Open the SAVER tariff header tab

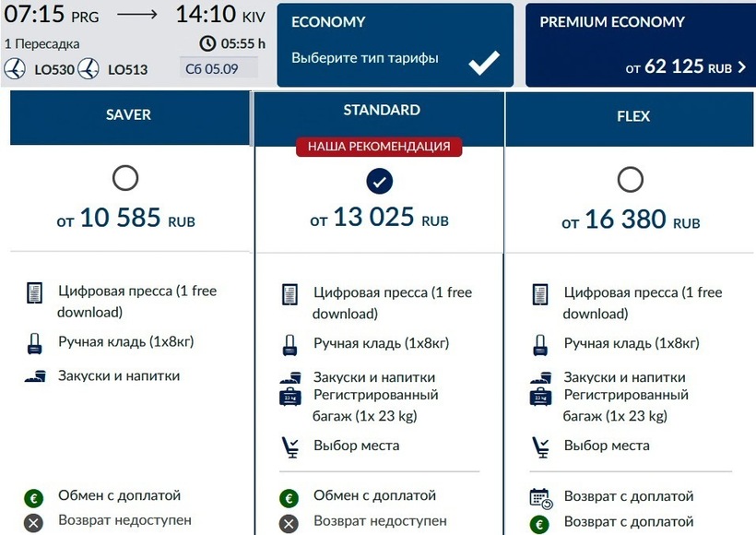(129, 116)
